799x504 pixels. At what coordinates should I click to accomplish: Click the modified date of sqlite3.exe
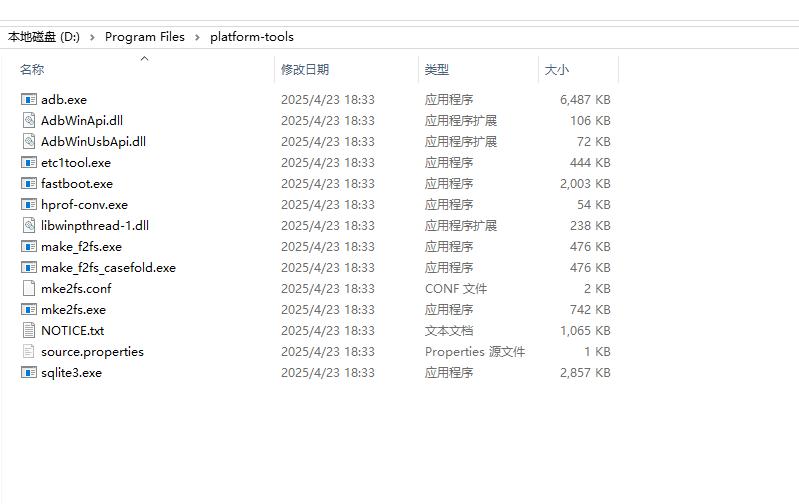pos(328,373)
